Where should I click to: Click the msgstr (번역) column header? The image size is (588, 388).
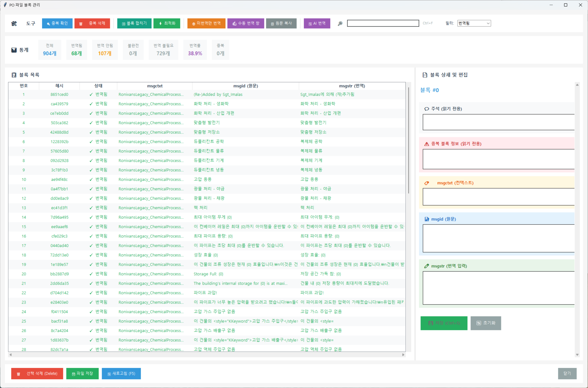point(352,86)
